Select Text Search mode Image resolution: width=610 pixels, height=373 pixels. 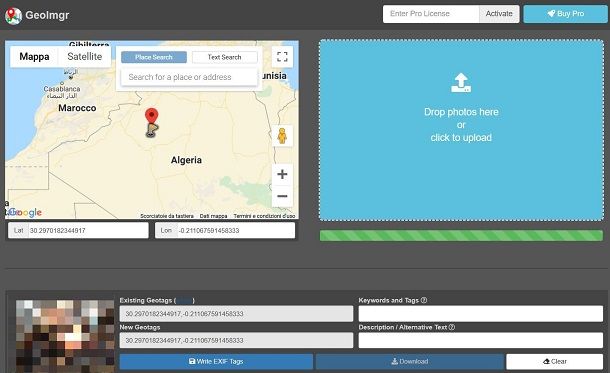[x=224, y=57]
